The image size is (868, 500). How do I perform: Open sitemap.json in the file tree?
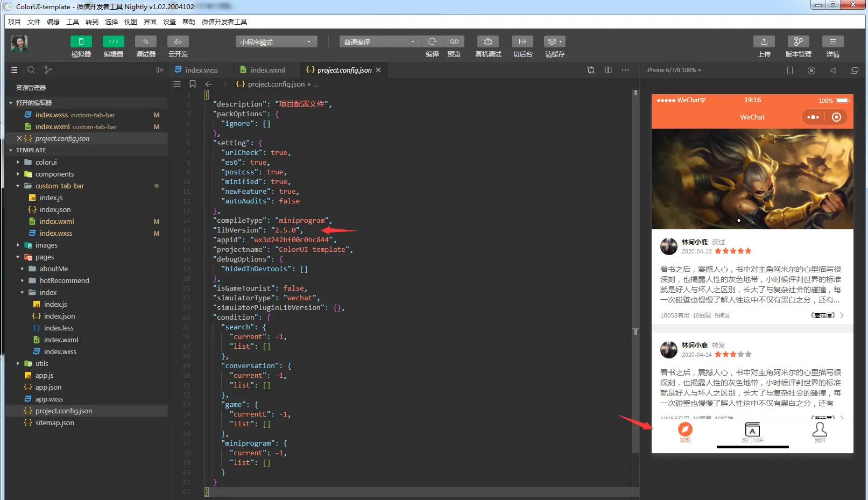click(x=86, y=422)
